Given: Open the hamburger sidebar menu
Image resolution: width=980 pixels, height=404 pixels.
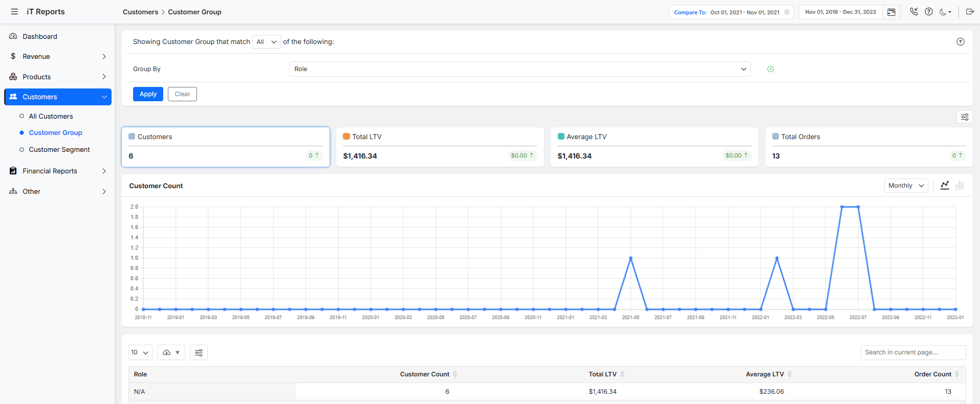Looking at the screenshot, I should coord(14,12).
